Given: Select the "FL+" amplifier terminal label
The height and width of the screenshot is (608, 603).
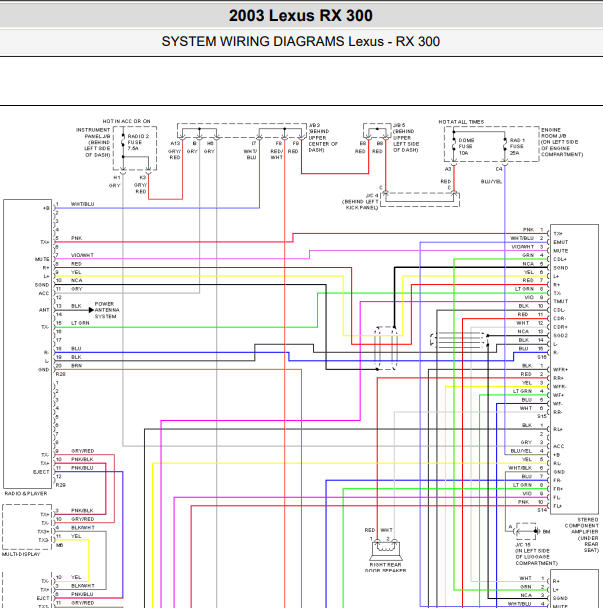Looking at the screenshot, I should pos(557,506).
